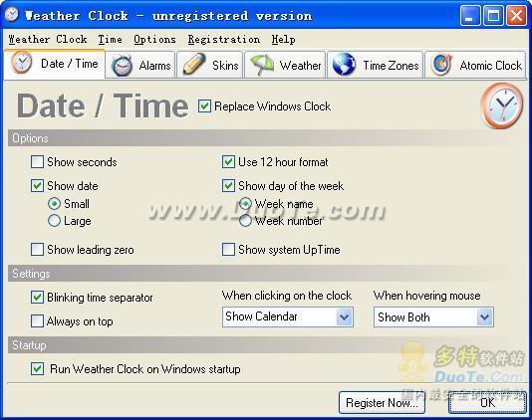
Task: Enable Show seconds checkbox
Action: [37, 162]
